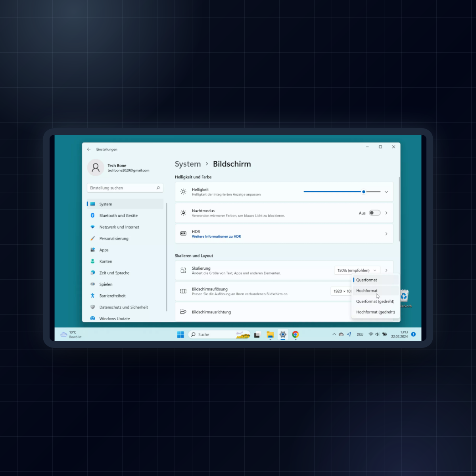This screenshot has height=476, width=476.
Task: Open the notification badge icon
Action: tap(413, 334)
